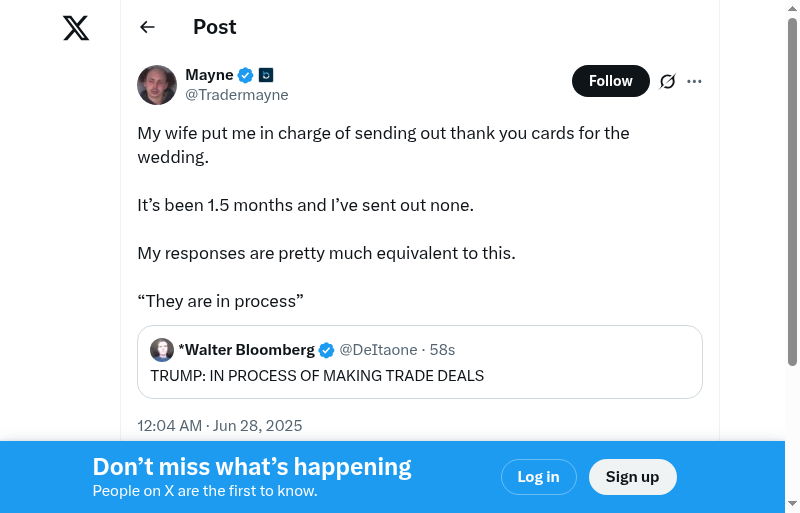Go back using the left arrow

click(x=148, y=27)
